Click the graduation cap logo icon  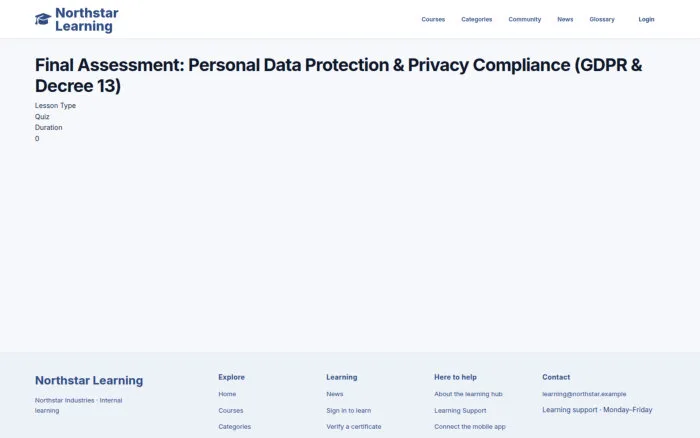click(x=43, y=19)
